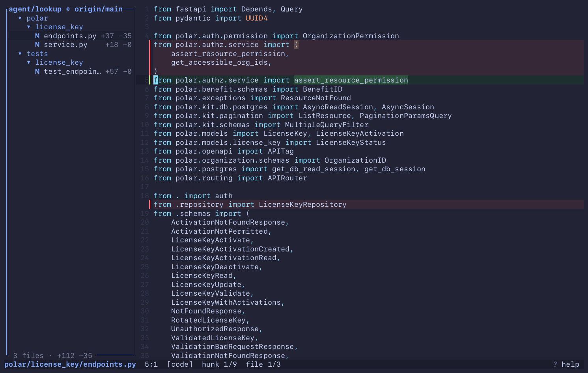The image size is (588, 373).
Task: Click the "+57 -0" diff stat
Action: click(118, 71)
